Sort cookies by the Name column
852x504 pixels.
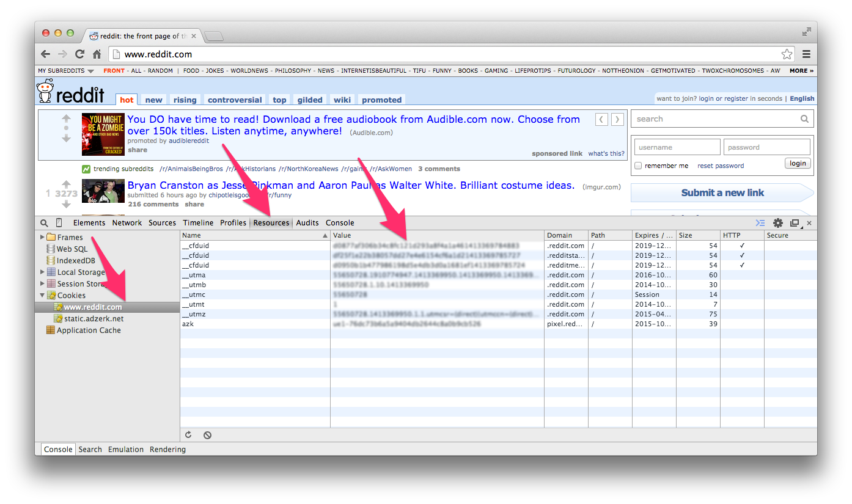255,235
